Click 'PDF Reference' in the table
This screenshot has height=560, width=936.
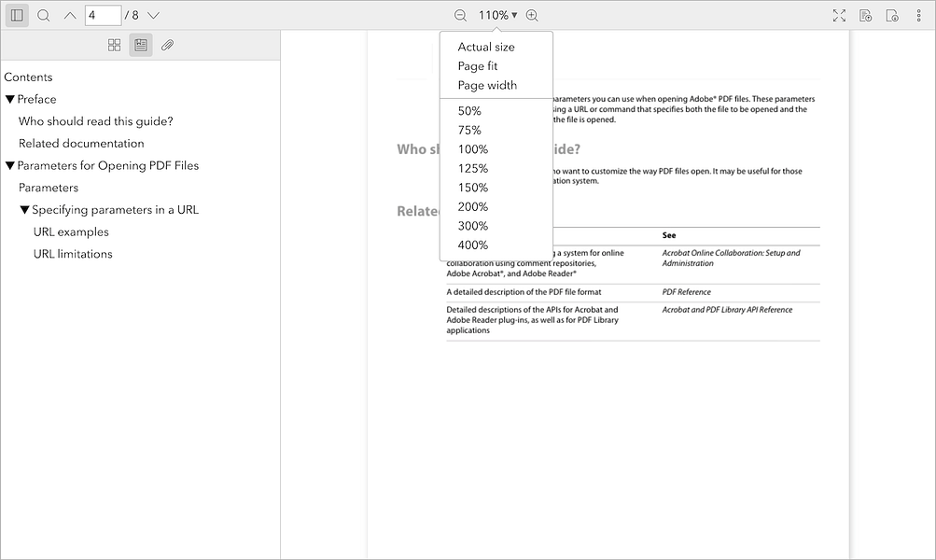click(687, 292)
